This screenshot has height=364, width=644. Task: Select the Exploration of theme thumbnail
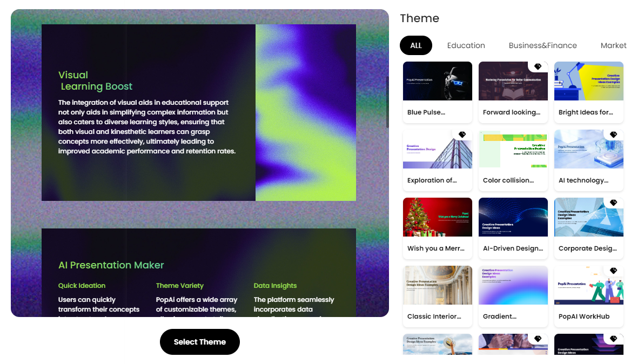pos(438,149)
